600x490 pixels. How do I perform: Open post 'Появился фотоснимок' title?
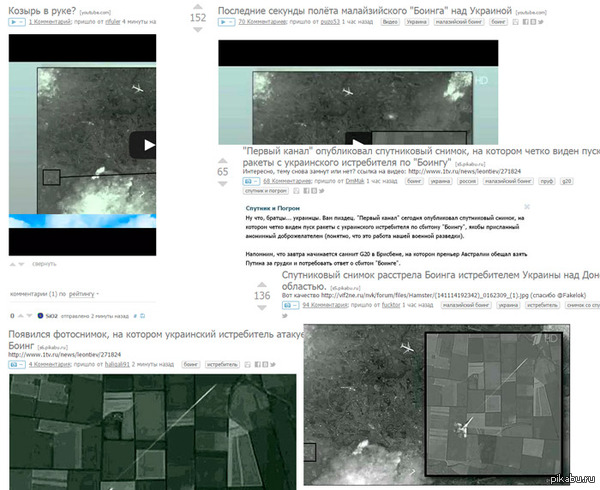coord(157,340)
